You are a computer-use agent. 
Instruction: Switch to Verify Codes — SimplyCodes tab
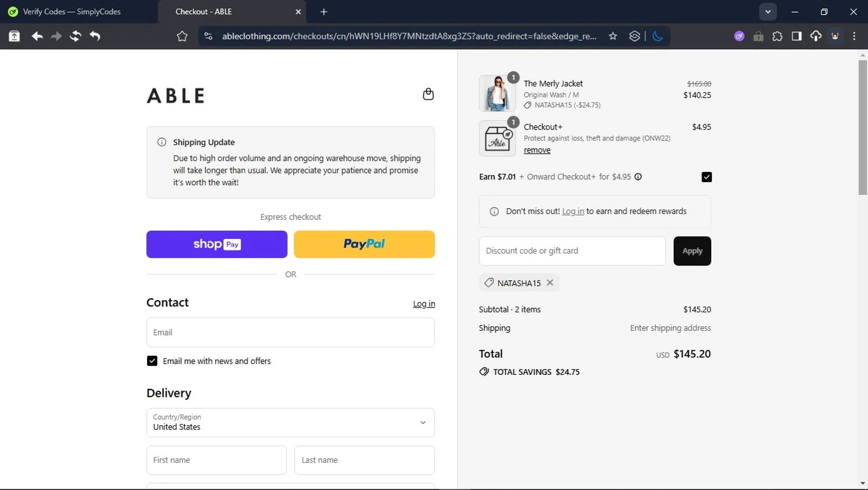click(72, 12)
